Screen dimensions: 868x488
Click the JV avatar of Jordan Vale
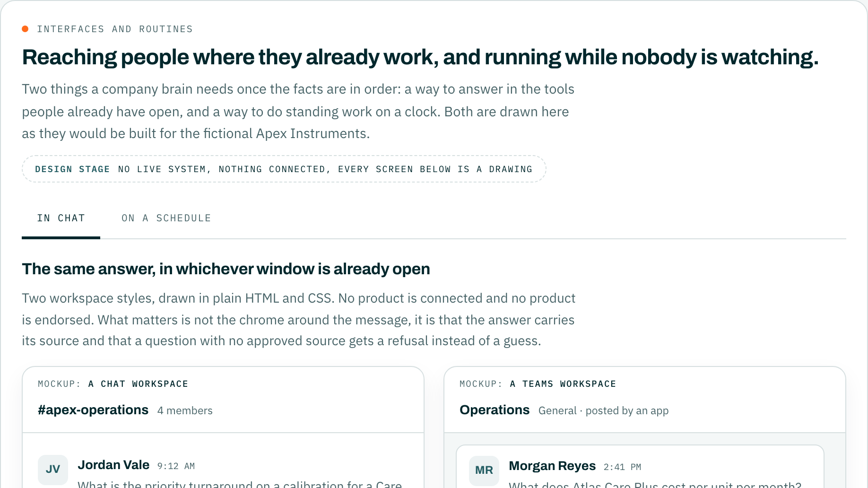click(53, 470)
